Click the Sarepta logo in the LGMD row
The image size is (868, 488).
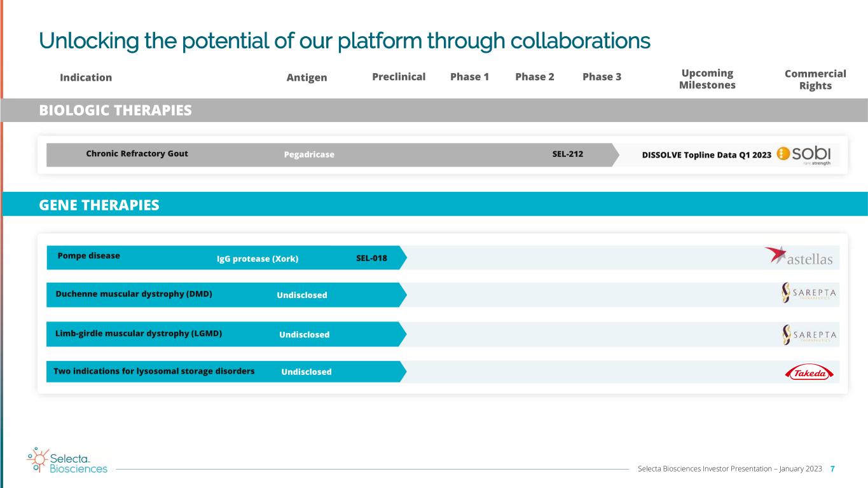[809, 334]
